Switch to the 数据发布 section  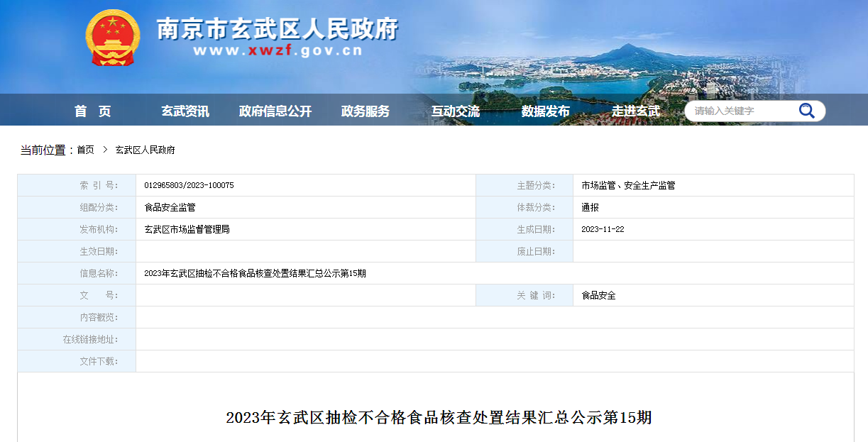coord(545,111)
